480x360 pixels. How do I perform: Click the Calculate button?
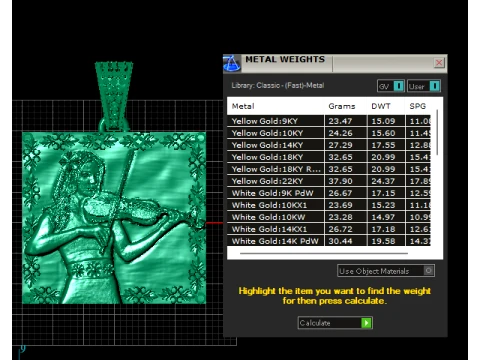(335, 323)
